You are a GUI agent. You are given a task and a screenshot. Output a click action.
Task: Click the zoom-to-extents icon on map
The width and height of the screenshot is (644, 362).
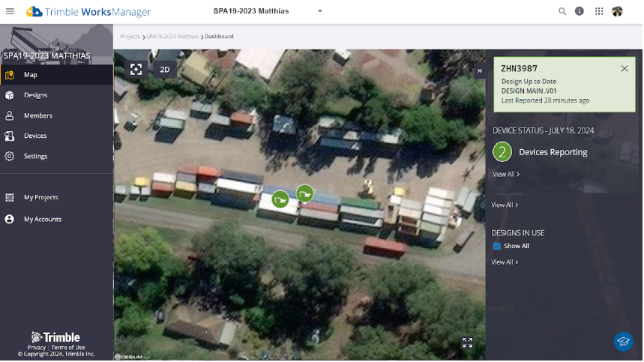point(136,70)
